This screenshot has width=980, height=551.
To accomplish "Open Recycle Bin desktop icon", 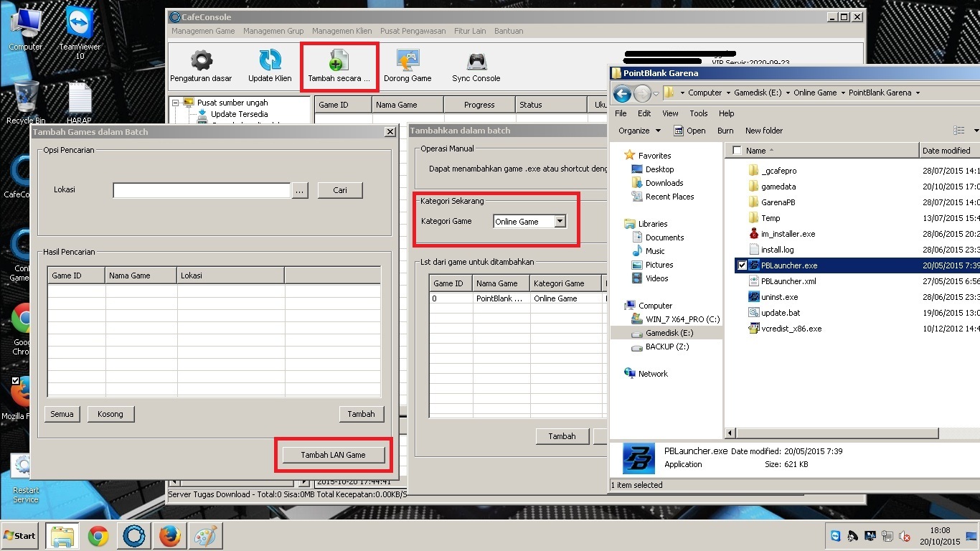I will point(26,102).
